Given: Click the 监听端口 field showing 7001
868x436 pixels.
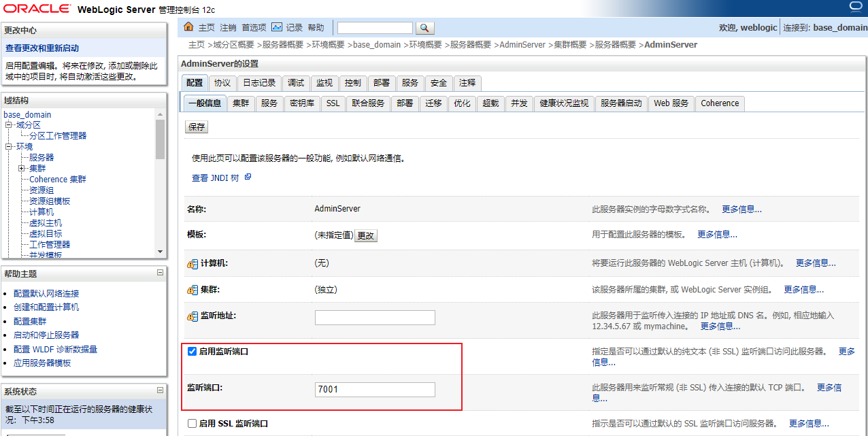Looking at the screenshot, I should (375, 390).
